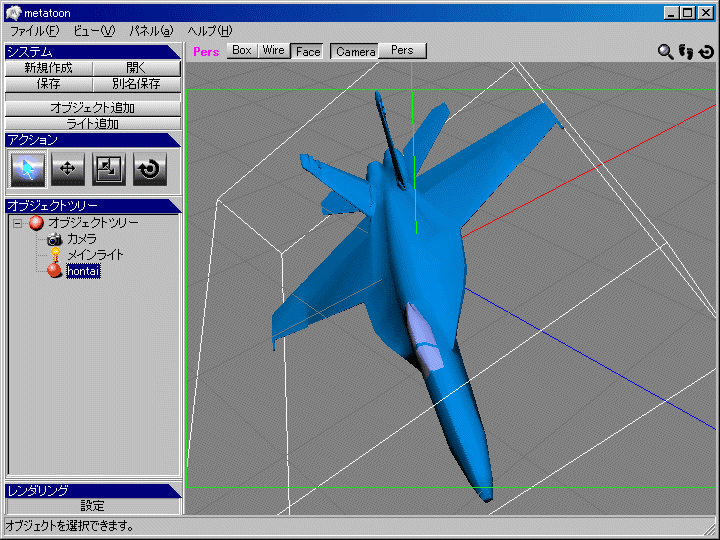Select カメラ in the object tree
The height and width of the screenshot is (540, 720).
coord(82,239)
